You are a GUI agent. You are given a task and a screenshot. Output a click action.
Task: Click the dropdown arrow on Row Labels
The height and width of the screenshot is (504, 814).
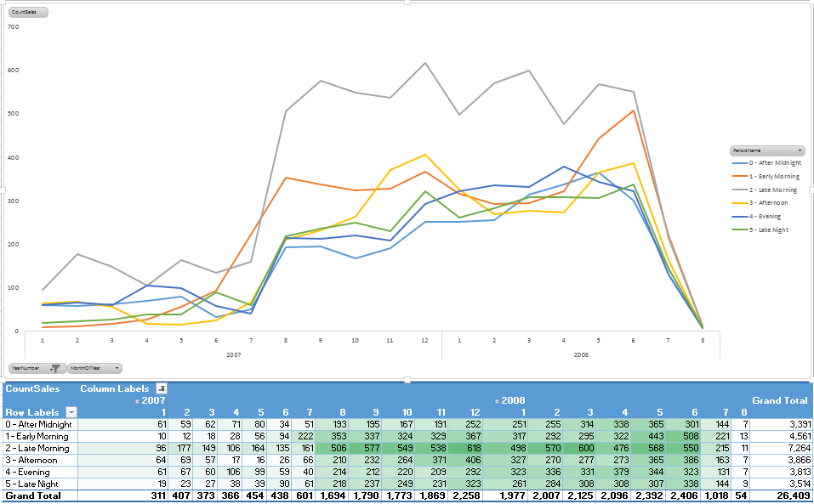point(70,411)
